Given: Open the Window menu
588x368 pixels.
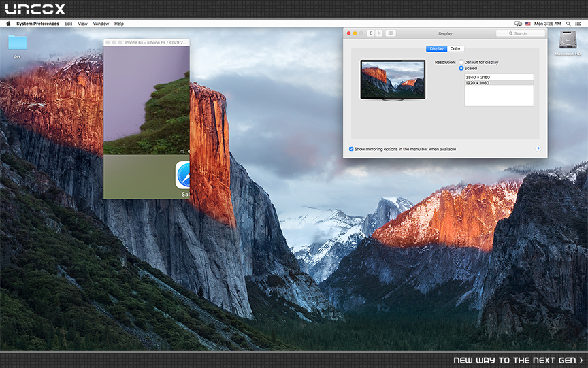Looking at the screenshot, I should (101, 24).
